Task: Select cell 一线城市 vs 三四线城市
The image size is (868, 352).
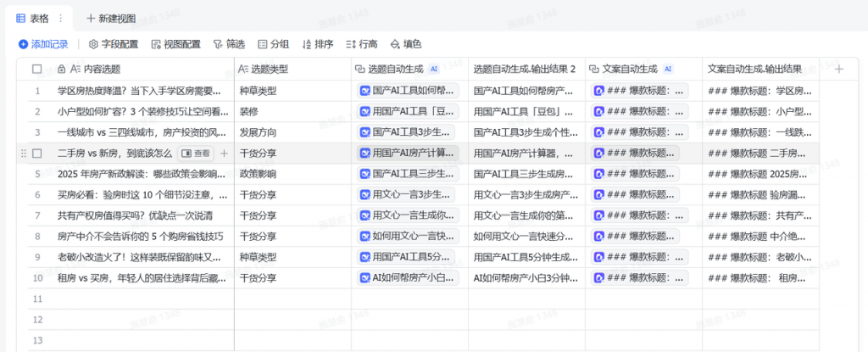Action: [x=144, y=132]
